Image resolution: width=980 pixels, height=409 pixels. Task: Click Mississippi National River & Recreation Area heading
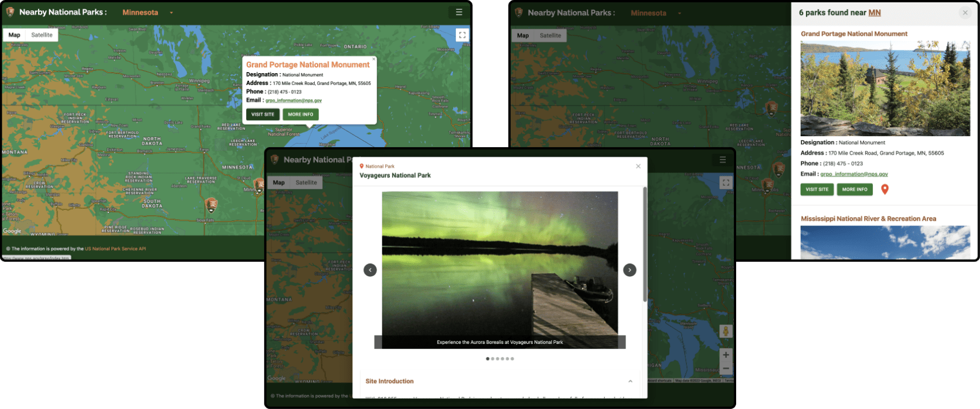(x=868, y=219)
